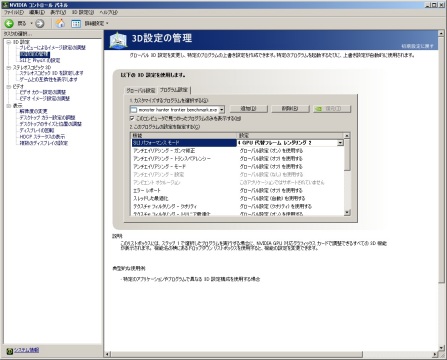Viewport: 447px width, 360px height.
Task: Click the 設定 column header
Action: click(290, 136)
